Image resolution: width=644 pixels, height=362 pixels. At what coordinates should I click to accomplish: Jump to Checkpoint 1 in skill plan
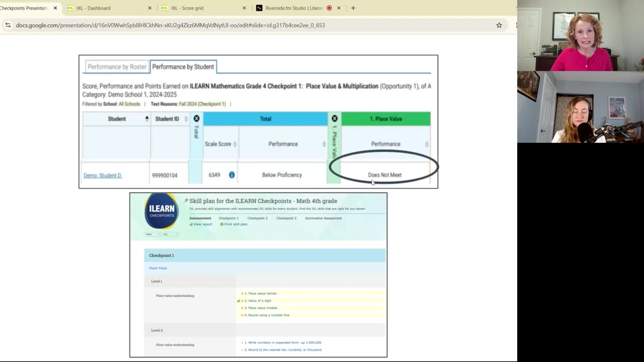(x=228, y=218)
